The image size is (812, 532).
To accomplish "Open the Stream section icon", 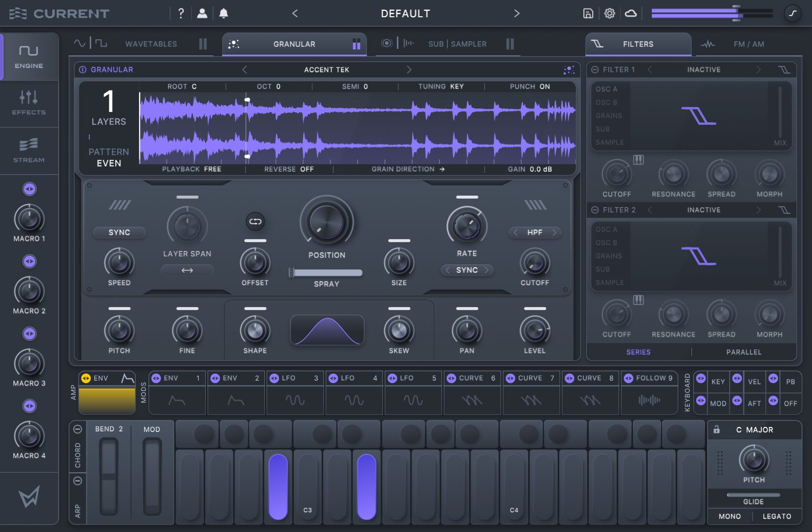I will [29, 144].
